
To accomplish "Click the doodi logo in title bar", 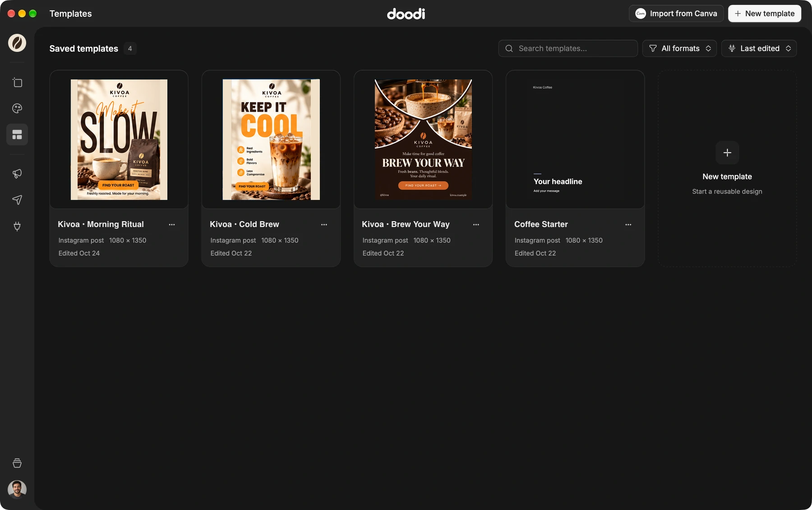I will pos(406,14).
